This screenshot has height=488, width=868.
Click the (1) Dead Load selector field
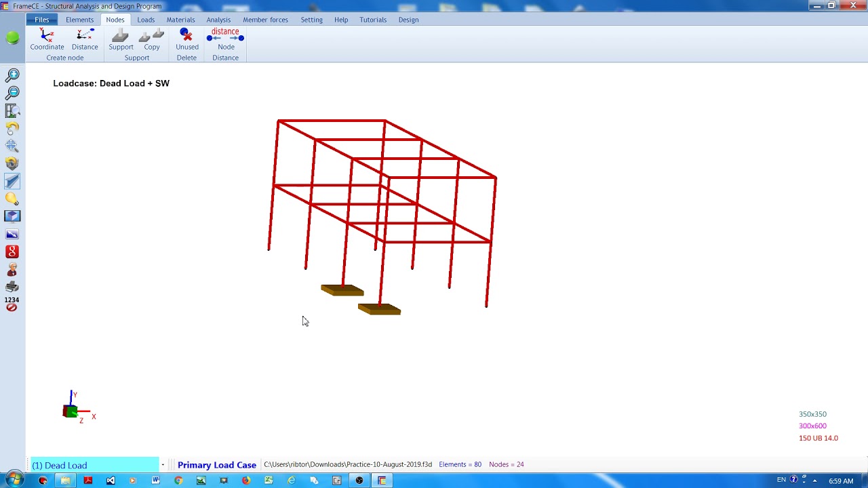(95, 465)
